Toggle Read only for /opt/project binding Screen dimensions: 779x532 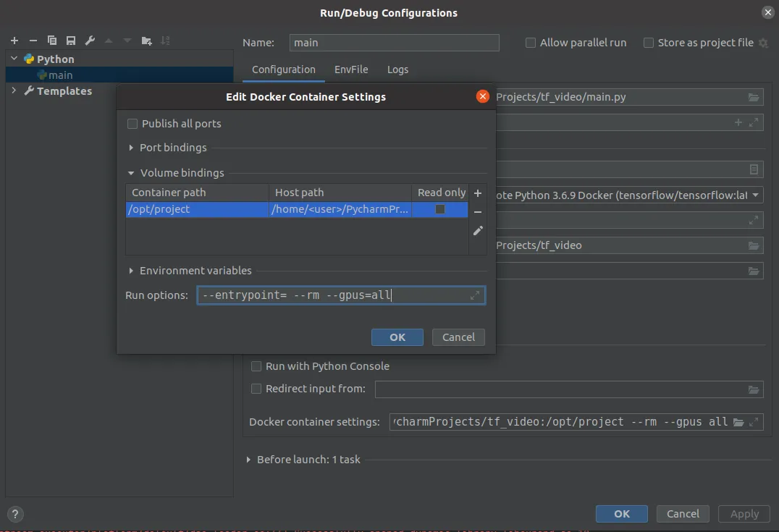pos(440,209)
